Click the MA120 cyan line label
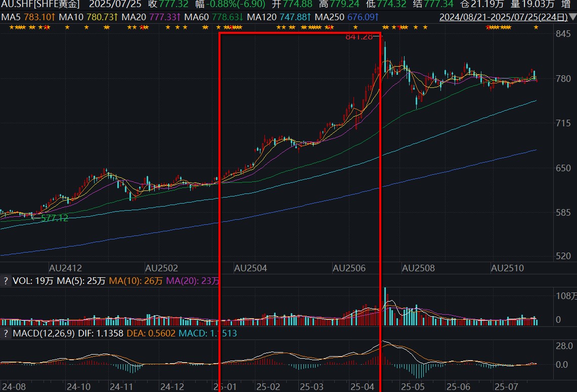 click(279, 17)
